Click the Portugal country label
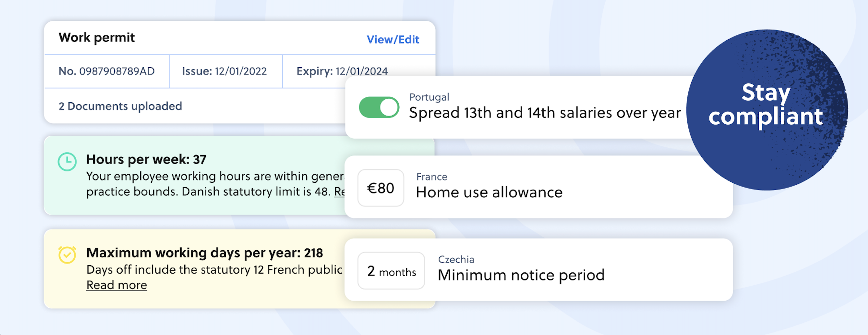The image size is (868, 335). (429, 97)
